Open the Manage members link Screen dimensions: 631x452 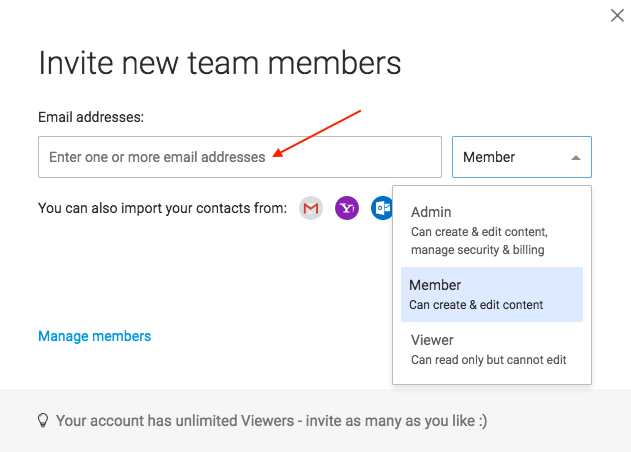[x=95, y=336]
